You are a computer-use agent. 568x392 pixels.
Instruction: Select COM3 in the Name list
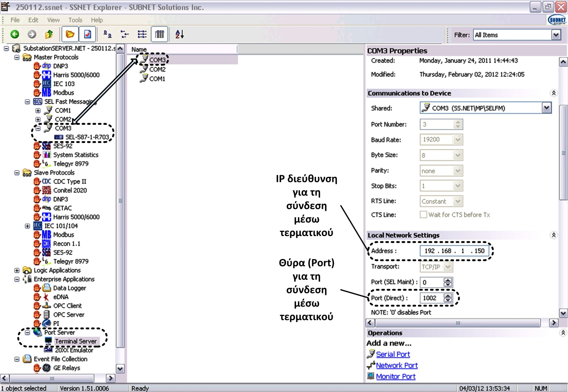coord(158,60)
